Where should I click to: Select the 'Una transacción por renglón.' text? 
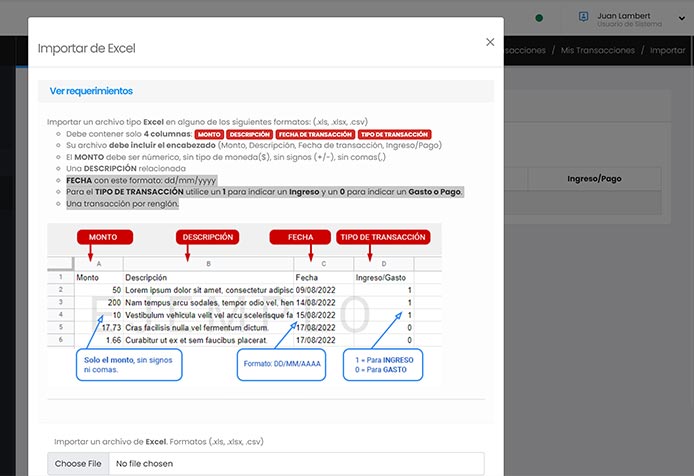click(123, 204)
